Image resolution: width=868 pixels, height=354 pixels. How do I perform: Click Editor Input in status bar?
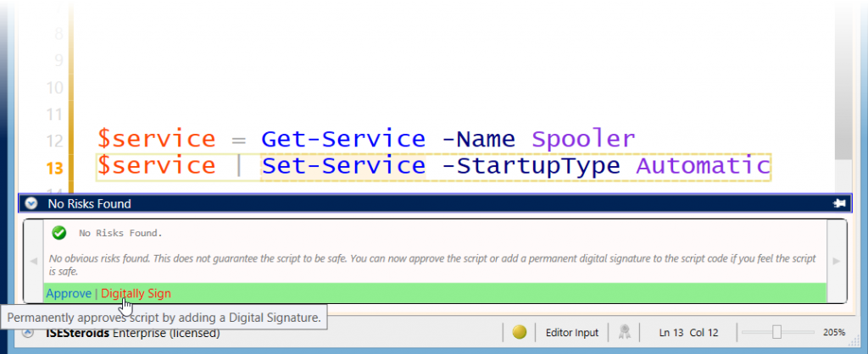572,333
